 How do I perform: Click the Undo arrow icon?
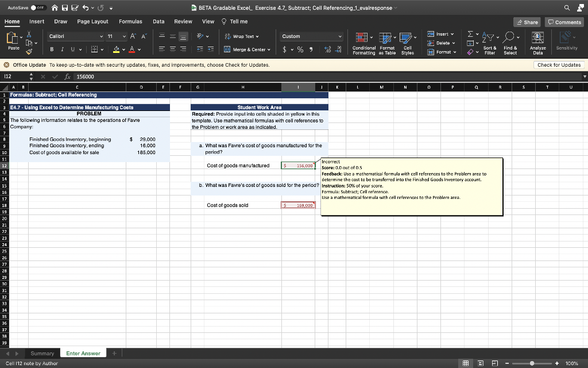coord(85,7)
